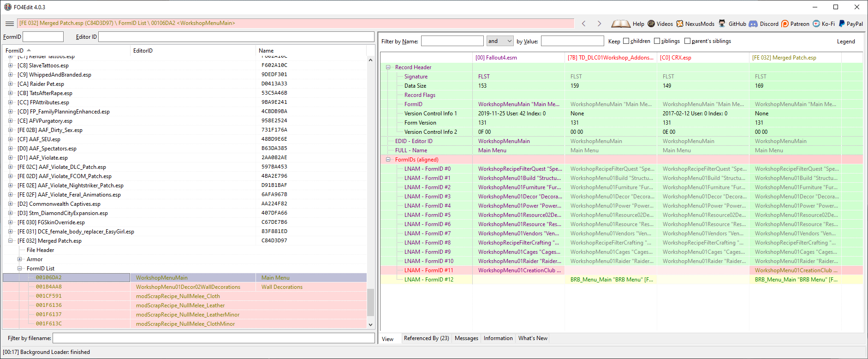The width and height of the screenshot is (868, 359).
Task: Switch to the Messages tab
Action: coord(466,338)
